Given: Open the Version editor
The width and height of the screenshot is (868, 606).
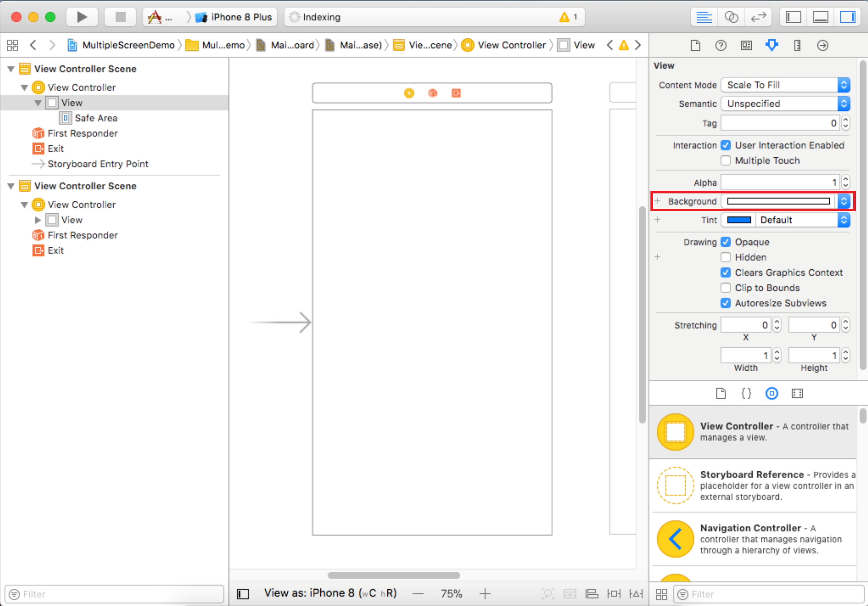Looking at the screenshot, I should click(x=758, y=17).
